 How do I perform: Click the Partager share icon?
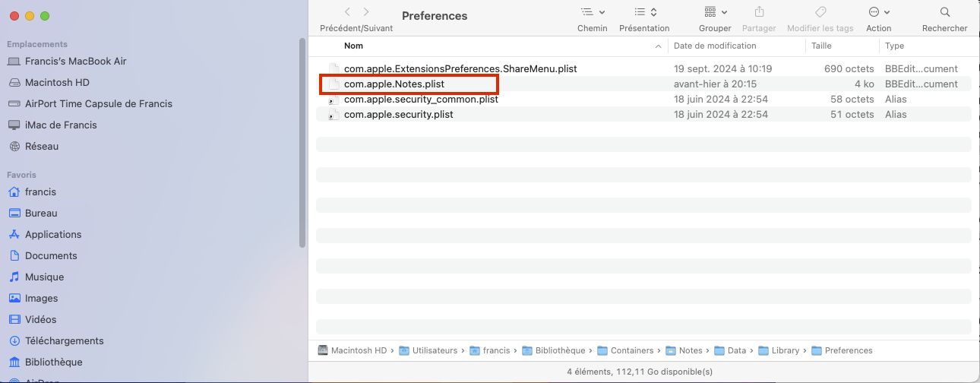coord(759,12)
